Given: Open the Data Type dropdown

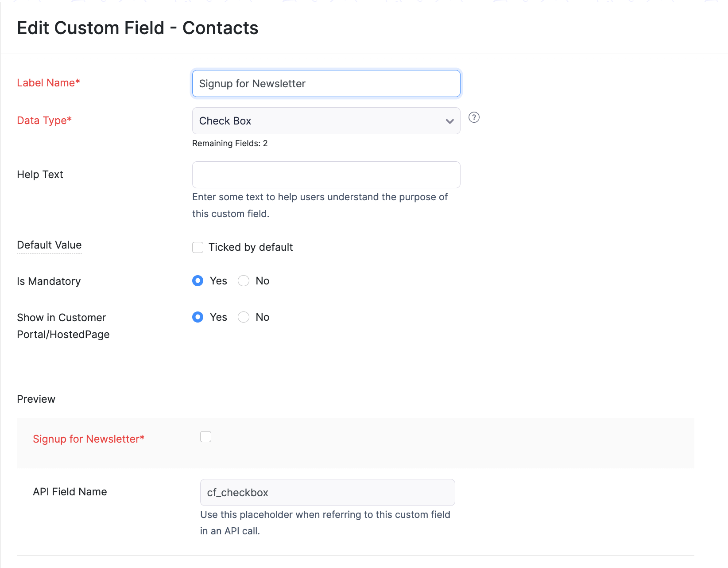Looking at the screenshot, I should tap(325, 121).
